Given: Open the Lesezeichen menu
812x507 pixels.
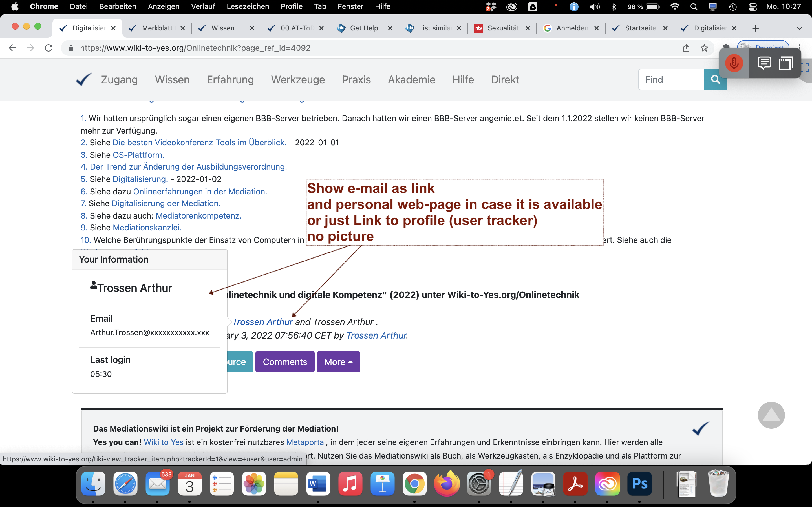Looking at the screenshot, I should (248, 7).
